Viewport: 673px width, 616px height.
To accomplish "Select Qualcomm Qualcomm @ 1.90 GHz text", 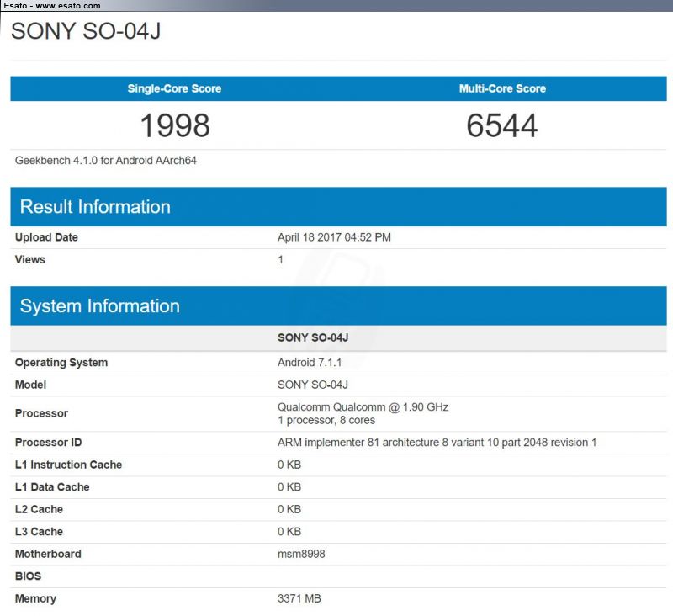I will [x=363, y=407].
